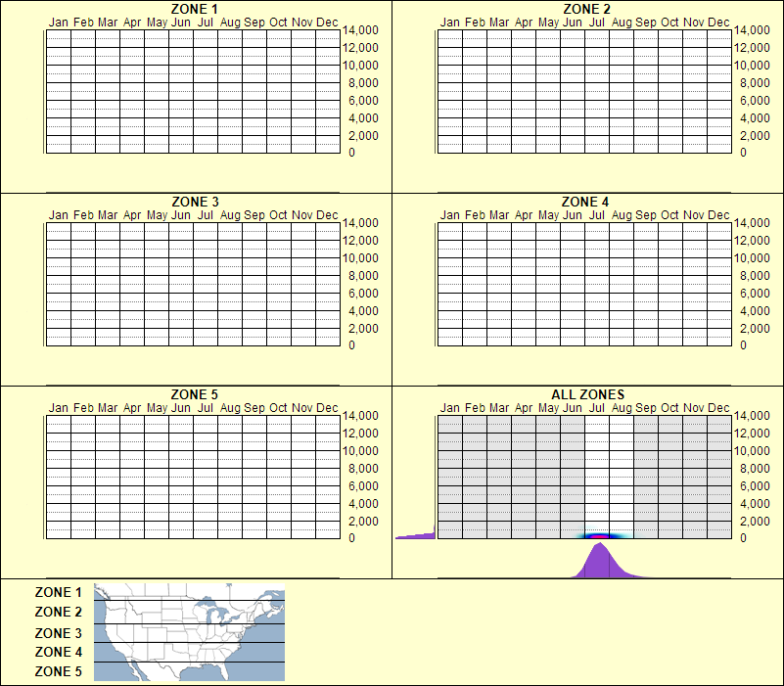Click the United States zone map thumbnail
784x686 pixels.
189,632
